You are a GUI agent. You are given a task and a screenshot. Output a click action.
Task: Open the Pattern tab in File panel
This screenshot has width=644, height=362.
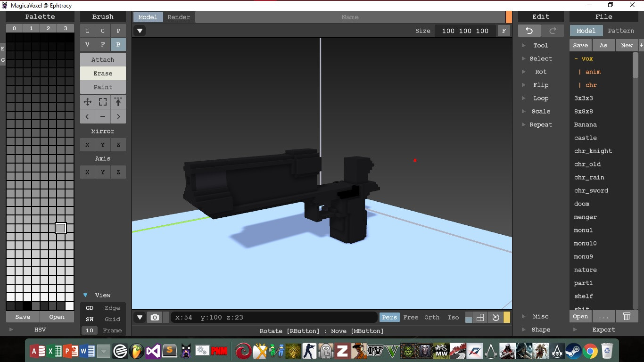click(x=620, y=31)
